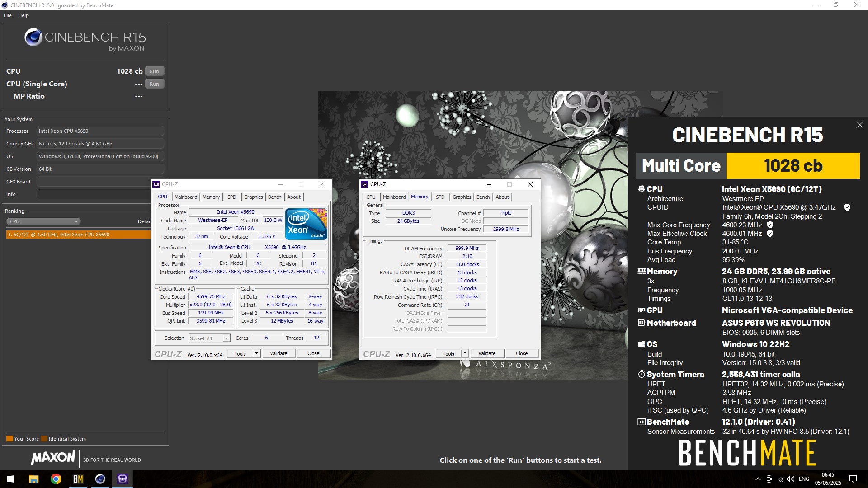
Task: Open Windows Start menu
Action: click(x=11, y=479)
